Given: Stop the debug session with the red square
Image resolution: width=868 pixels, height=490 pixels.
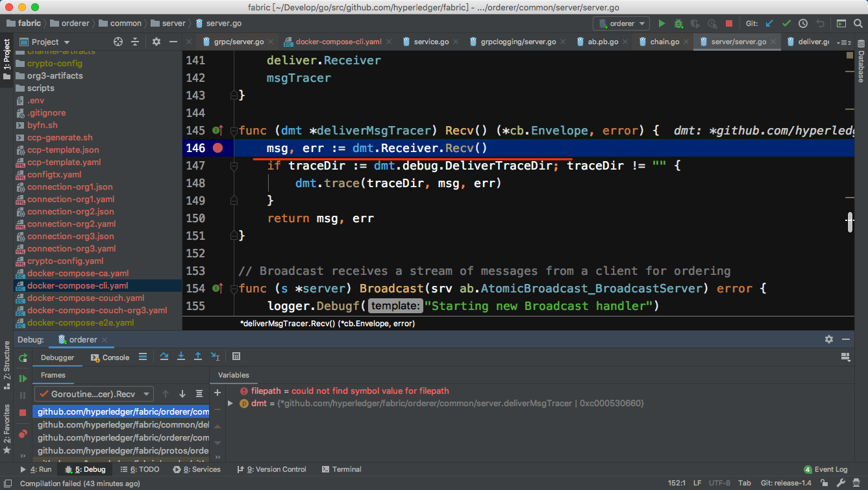Looking at the screenshot, I should tap(23, 413).
